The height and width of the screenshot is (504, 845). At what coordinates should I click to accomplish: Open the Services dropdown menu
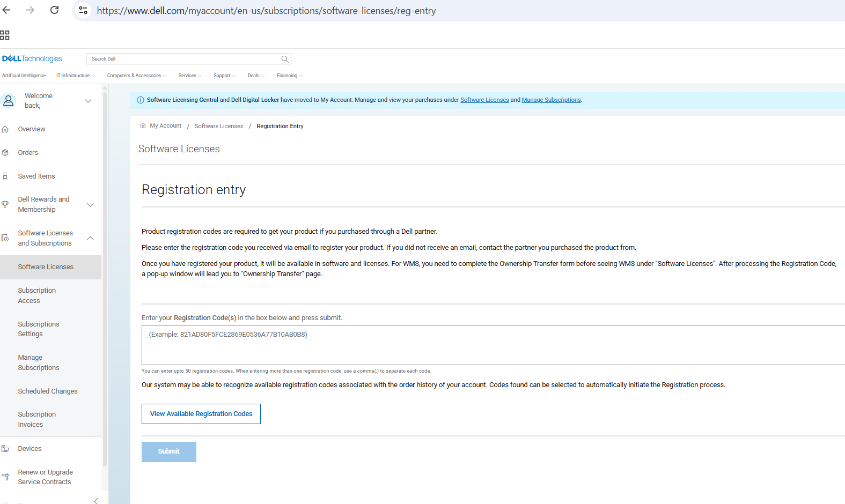click(x=190, y=76)
